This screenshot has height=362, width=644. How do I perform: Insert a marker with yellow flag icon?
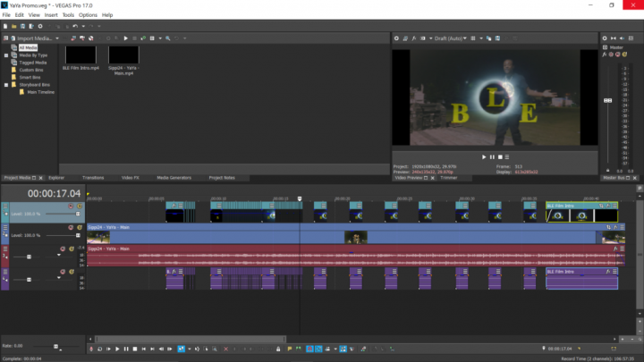click(x=290, y=349)
